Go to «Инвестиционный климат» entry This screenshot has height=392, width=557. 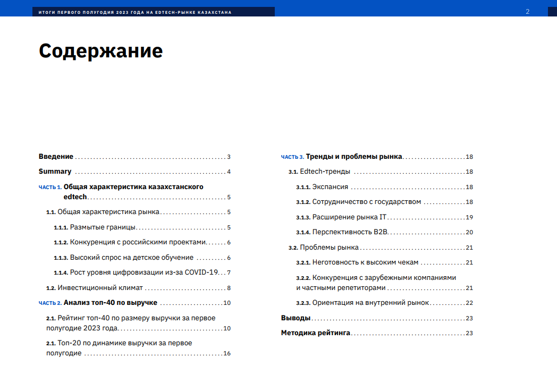139,287
